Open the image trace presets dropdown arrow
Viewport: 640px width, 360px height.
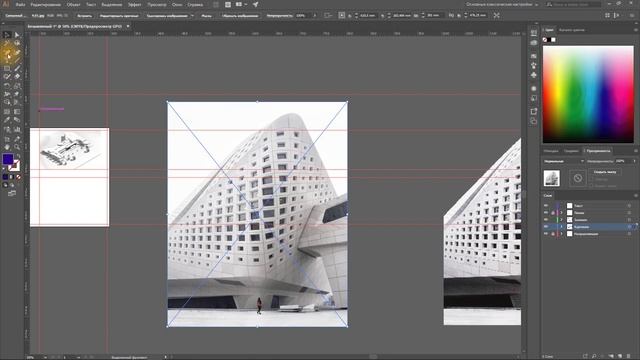[192, 16]
